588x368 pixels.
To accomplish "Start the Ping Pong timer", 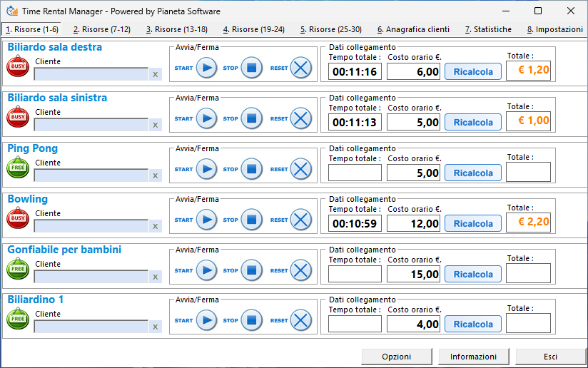I will coord(207,169).
